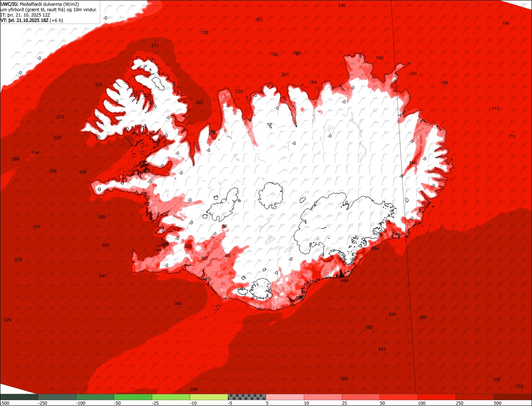
Task: Click the map value 311
Action: pyautogui.click(x=37, y=227)
